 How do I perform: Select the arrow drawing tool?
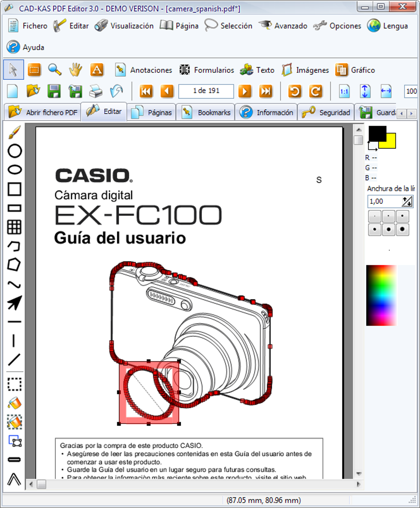pos(14,303)
